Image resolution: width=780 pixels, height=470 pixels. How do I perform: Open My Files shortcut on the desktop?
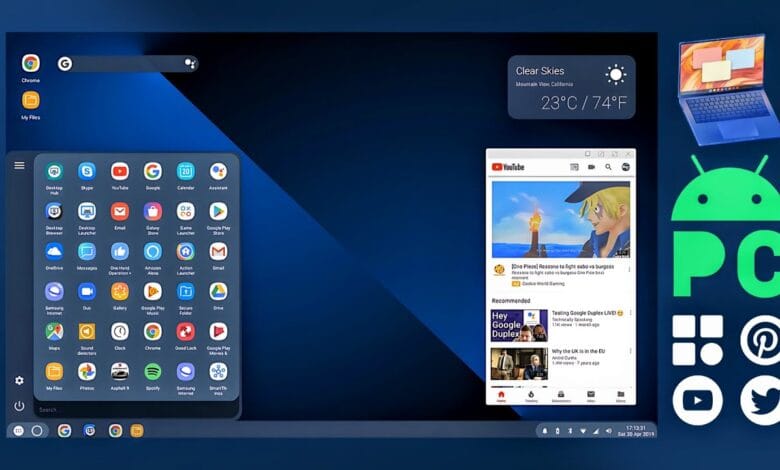30,100
